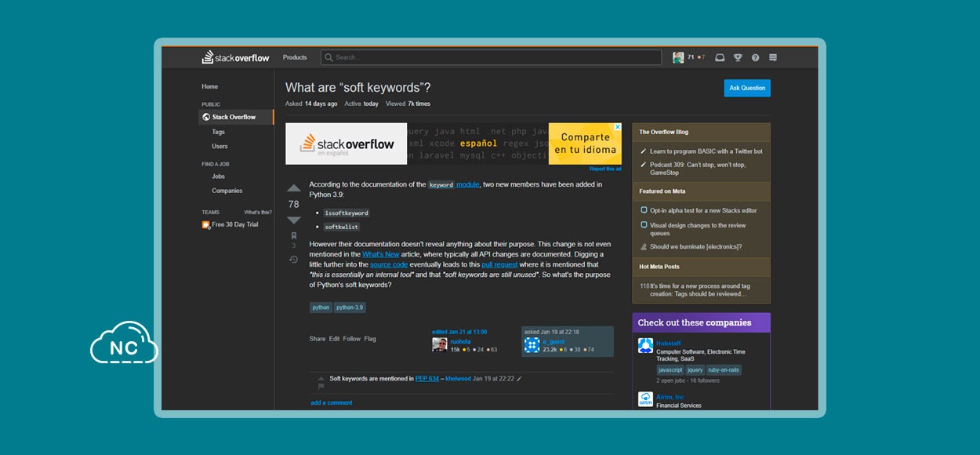Open Users in the left sidebar
The image size is (980, 455).
(220, 146)
